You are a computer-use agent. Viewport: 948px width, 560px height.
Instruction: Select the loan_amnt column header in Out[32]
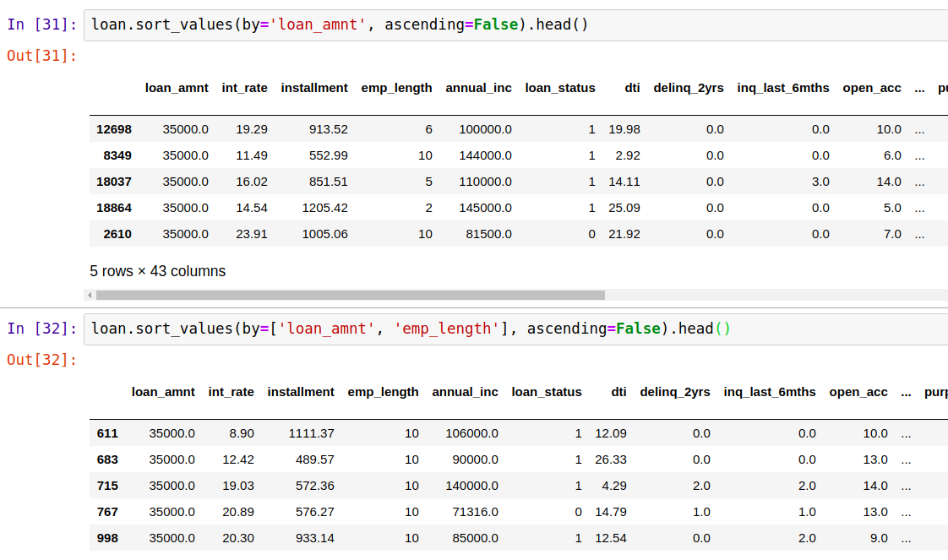[163, 392]
